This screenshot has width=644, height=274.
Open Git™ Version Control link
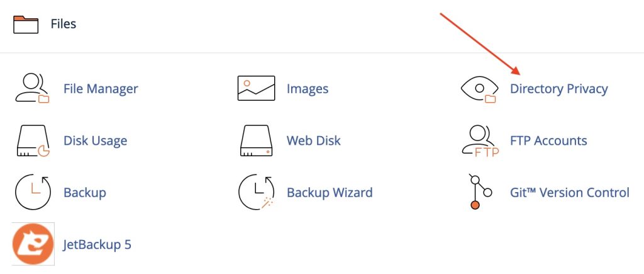coord(569,193)
